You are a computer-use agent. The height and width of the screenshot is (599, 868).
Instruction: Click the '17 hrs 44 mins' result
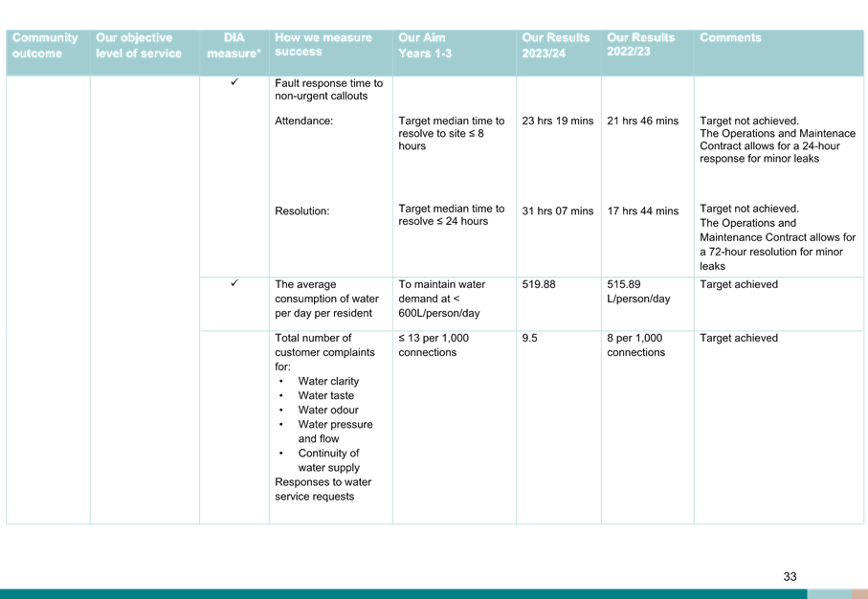click(643, 211)
